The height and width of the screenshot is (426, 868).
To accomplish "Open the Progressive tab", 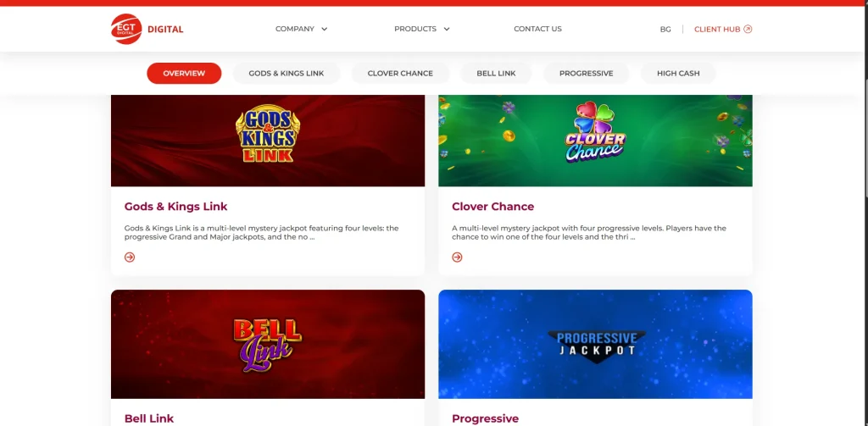I will click(x=587, y=73).
